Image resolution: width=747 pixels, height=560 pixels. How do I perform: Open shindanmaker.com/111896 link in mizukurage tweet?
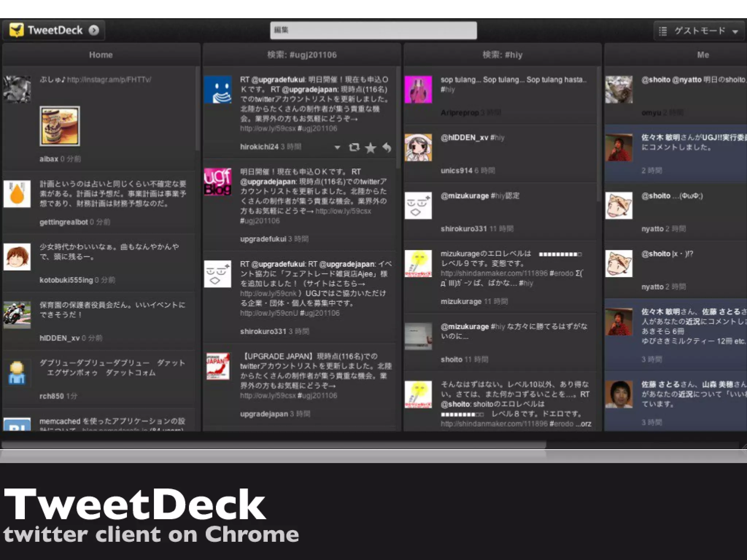point(494,273)
